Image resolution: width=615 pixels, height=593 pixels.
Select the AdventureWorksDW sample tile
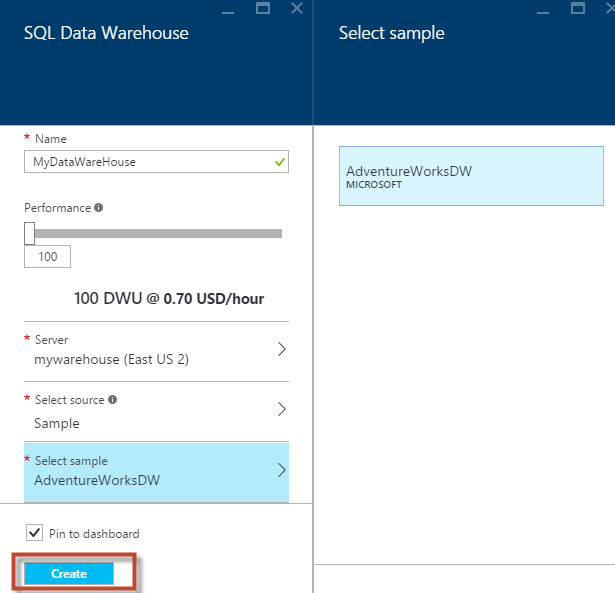[x=471, y=176]
